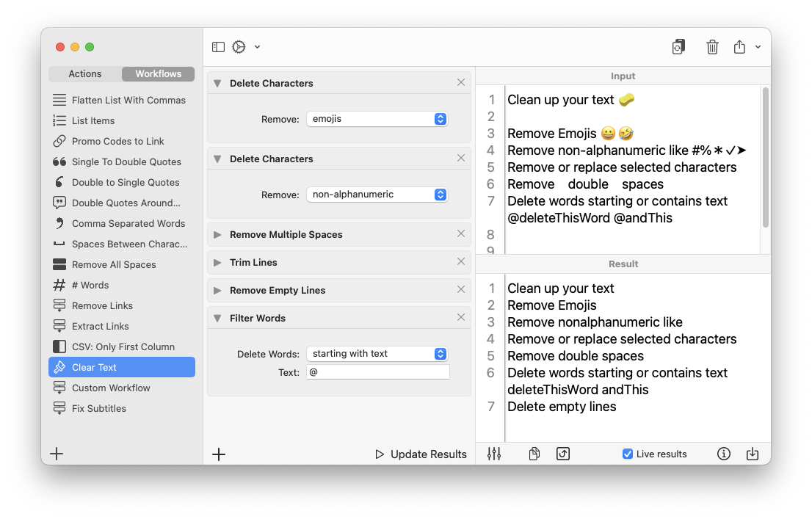
Task: Collapse the Filter Words action
Action: coord(217,319)
